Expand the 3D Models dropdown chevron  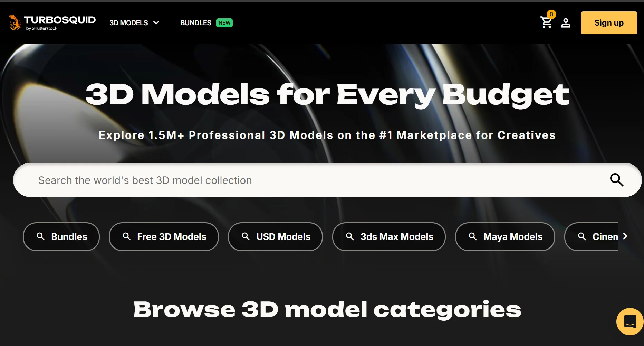156,23
